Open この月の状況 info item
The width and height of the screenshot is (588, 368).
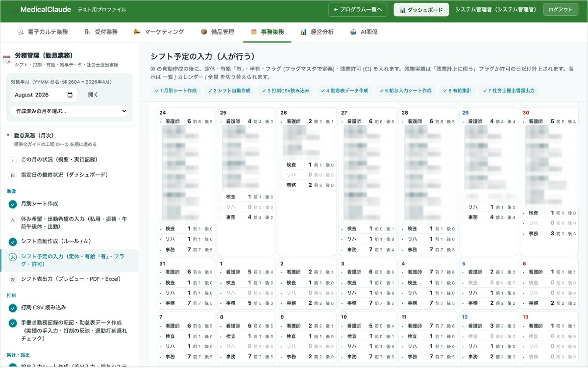click(x=69, y=160)
